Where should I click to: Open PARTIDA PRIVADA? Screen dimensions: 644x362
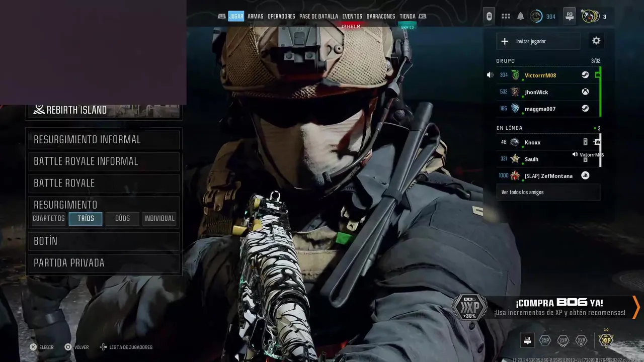tap(104, 263)
